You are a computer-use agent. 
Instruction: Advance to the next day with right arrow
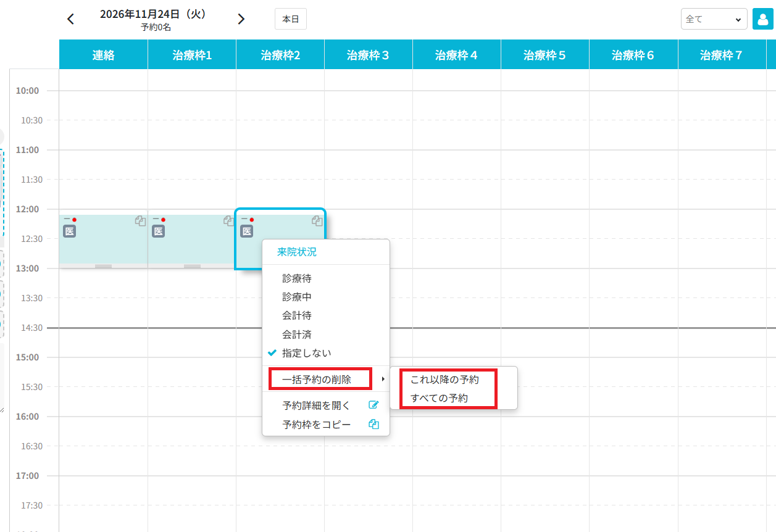coord(241,19)
